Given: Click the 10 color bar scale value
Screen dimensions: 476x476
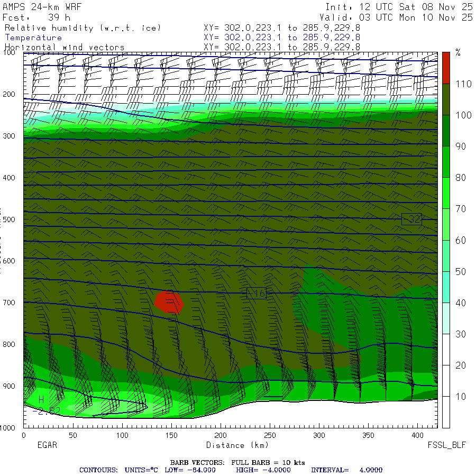Looking at the screenshot, I should point(461,397).
